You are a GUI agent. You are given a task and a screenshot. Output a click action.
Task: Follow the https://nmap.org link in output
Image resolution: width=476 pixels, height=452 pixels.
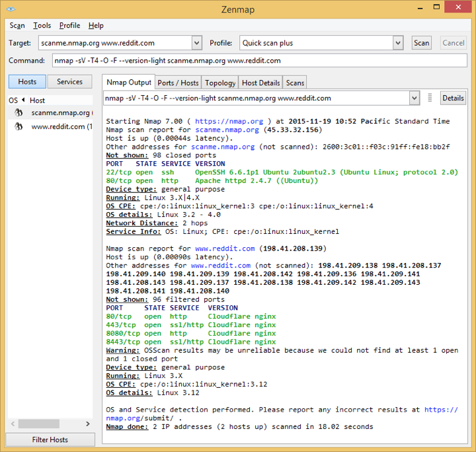[229, 122]
